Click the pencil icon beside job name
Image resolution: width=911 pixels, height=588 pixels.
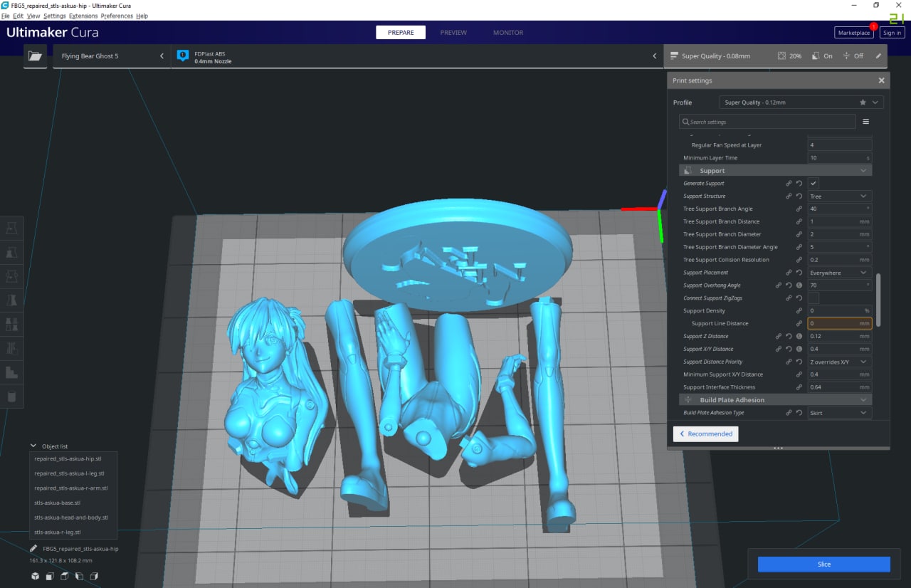[x=33, y=549]
